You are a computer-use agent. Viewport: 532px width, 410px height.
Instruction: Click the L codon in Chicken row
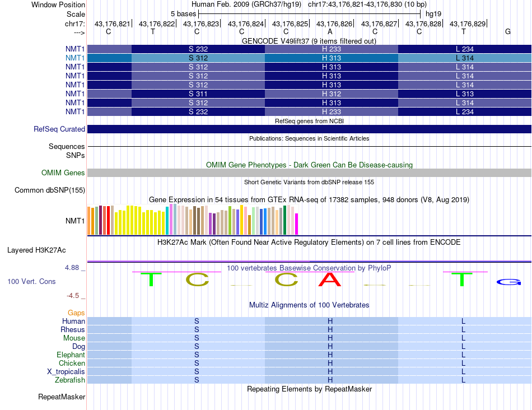click(x=463, y=363)
